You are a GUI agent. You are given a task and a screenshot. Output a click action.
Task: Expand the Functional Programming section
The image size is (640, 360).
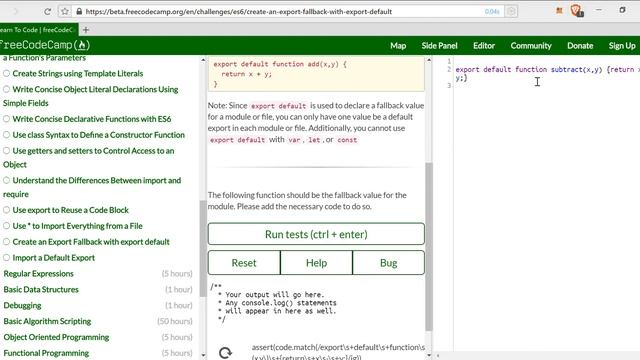(x=46, y=353)
